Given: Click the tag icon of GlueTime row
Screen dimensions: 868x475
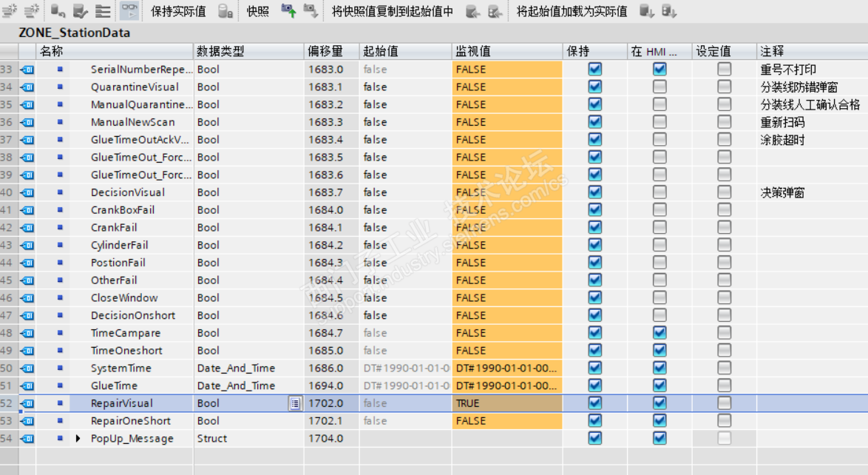Looking at the screenshot, I should pos(27,385).
